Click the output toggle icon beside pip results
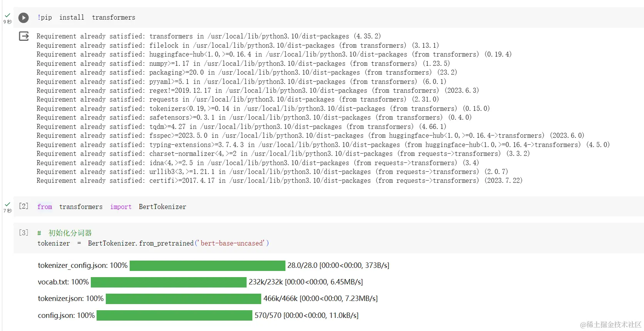Screen dimensions: 644x331 tap(24, 36)
